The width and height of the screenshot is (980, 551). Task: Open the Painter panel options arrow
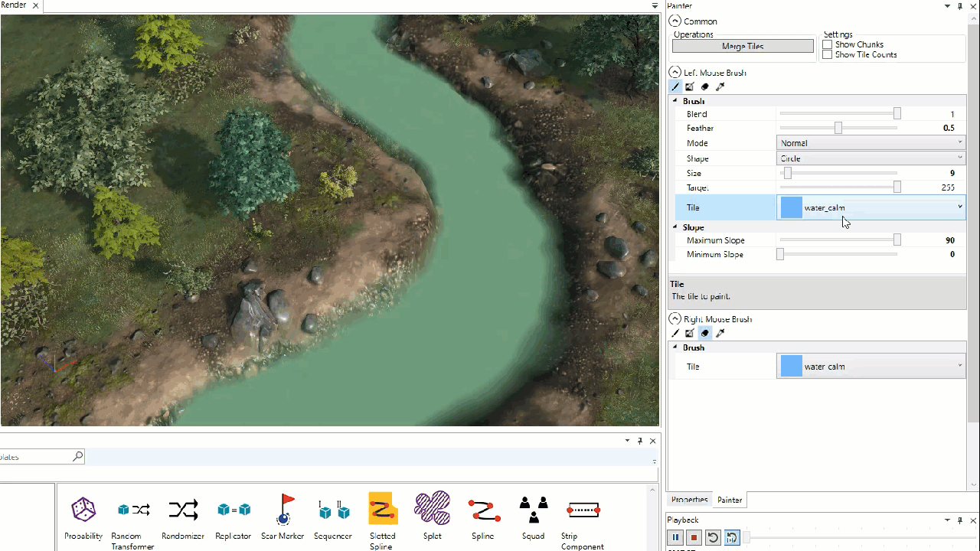[x=948, y=6]
